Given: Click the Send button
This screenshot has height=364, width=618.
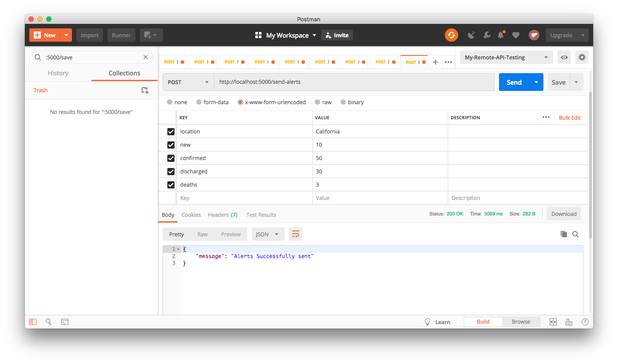Looking at the screenshot, I should click(x=514, y=82).
